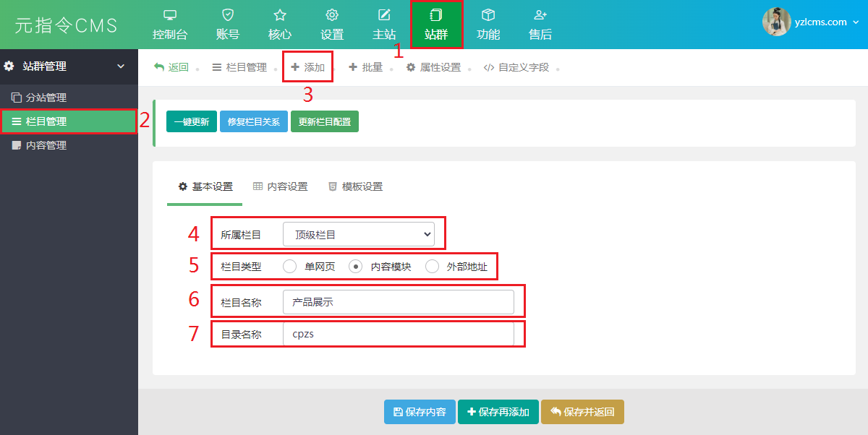The width and height of the screenshot is (868, 435).
Task: Open the 设置 gear icon in top bar
Action: tap(332, 14)
